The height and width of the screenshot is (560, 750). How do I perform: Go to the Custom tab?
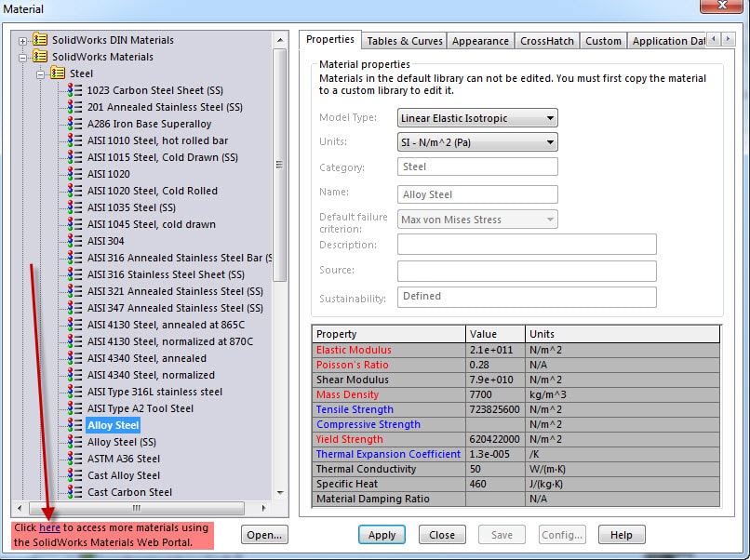(603, 41)
